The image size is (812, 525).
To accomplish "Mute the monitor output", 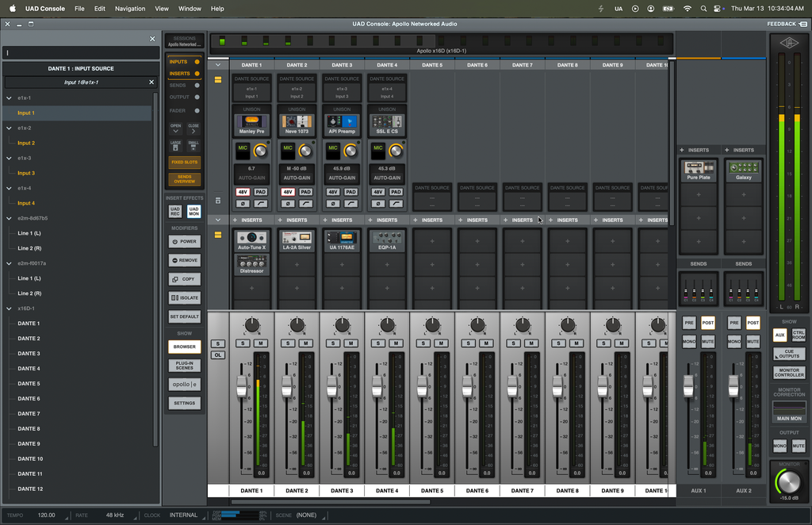I will coord(799,446).
